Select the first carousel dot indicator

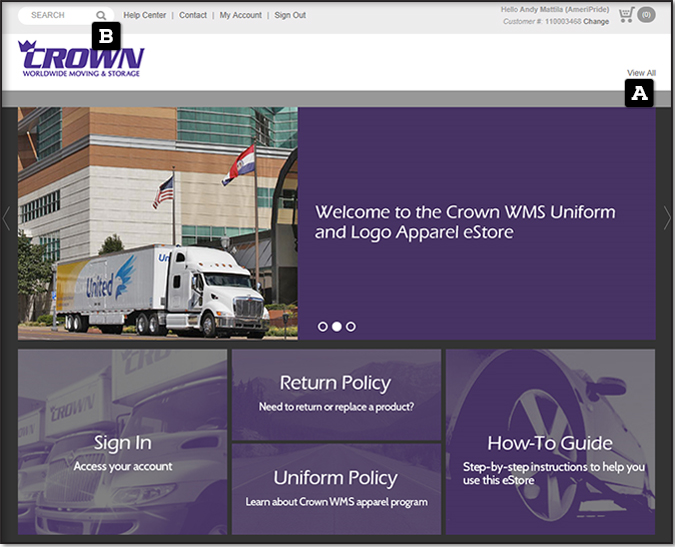(323, 326)
